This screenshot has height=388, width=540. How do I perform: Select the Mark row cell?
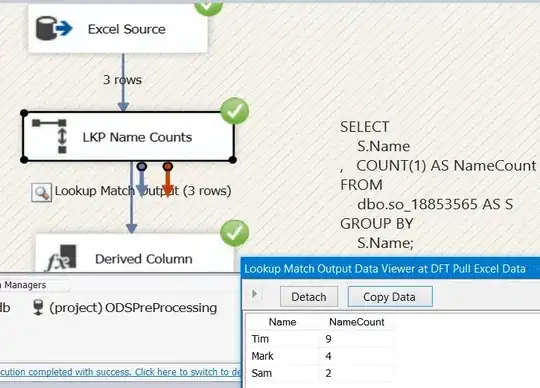pyautogui.click(x=283, y=356)
